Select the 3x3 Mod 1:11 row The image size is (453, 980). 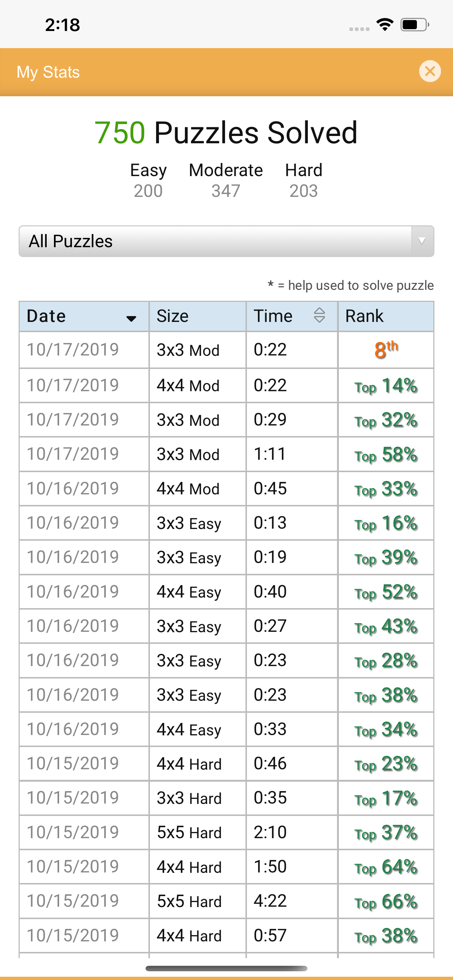(x=226, y=454)
